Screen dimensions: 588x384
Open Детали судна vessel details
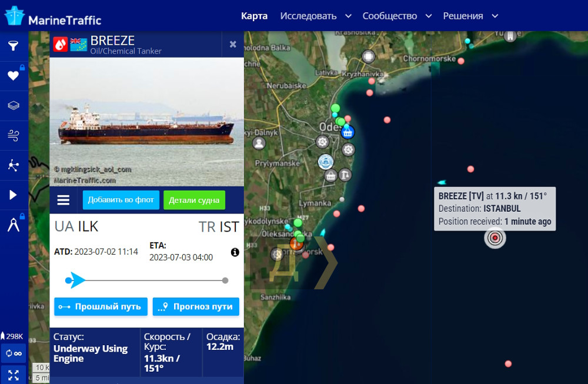(x=194, y=200)
